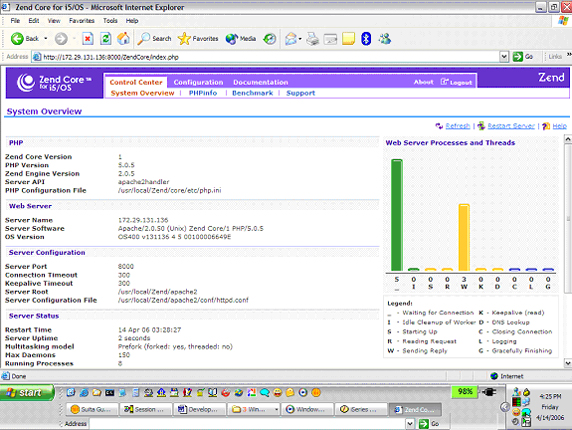Switch to the 'Develop...' taskbar window
Viewport: 572px width, 430px height.
click(199, 410)
